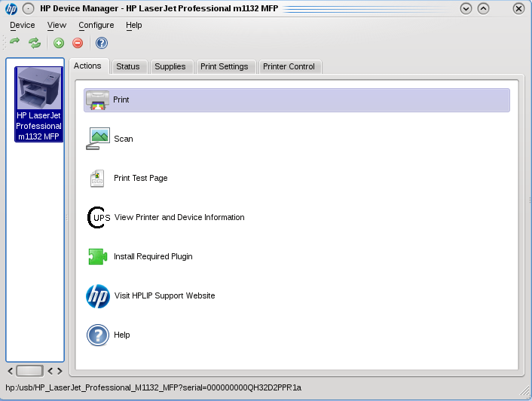This screenshot has width=532, height=401.
Task: Click the CUPS logo icon
Action: point(99,218)
